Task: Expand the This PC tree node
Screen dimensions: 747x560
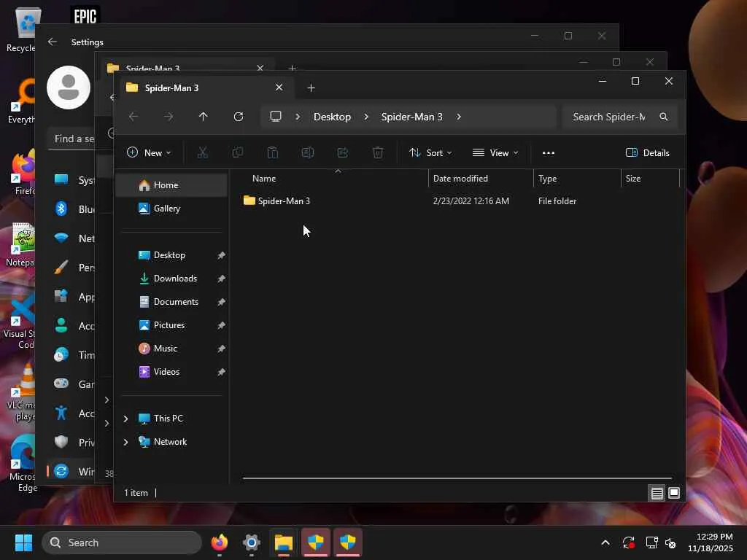Action: click(125, 419)
